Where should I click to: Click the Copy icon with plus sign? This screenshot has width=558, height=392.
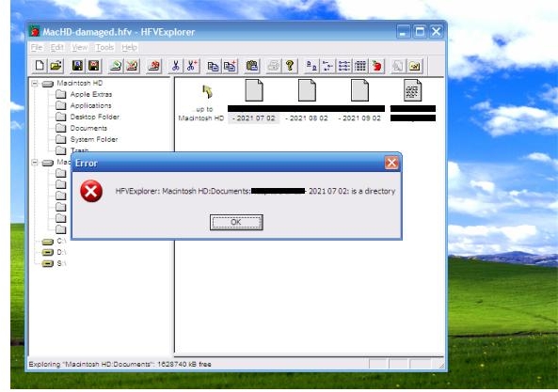coord(230,66)
